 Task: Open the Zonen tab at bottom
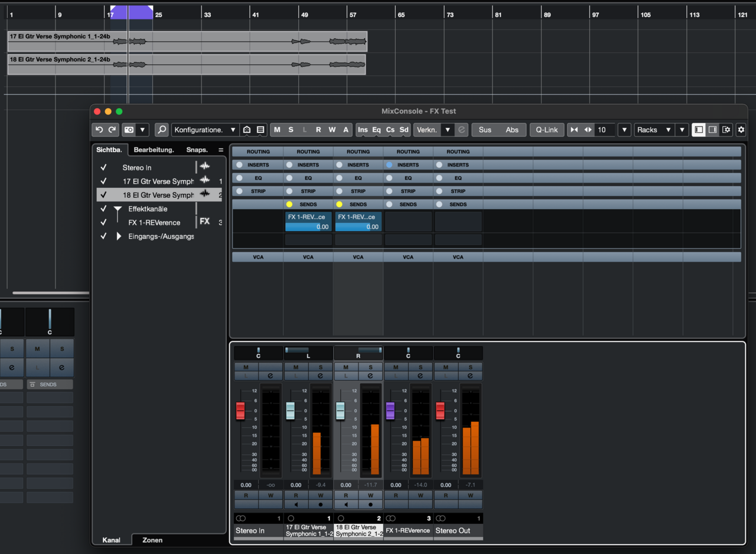tap(152, 540)
